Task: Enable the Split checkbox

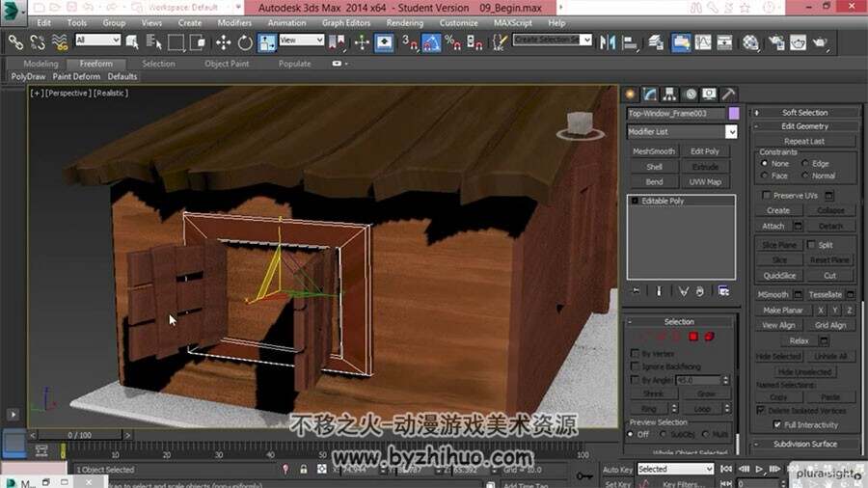Action: [x=811, y=245]
